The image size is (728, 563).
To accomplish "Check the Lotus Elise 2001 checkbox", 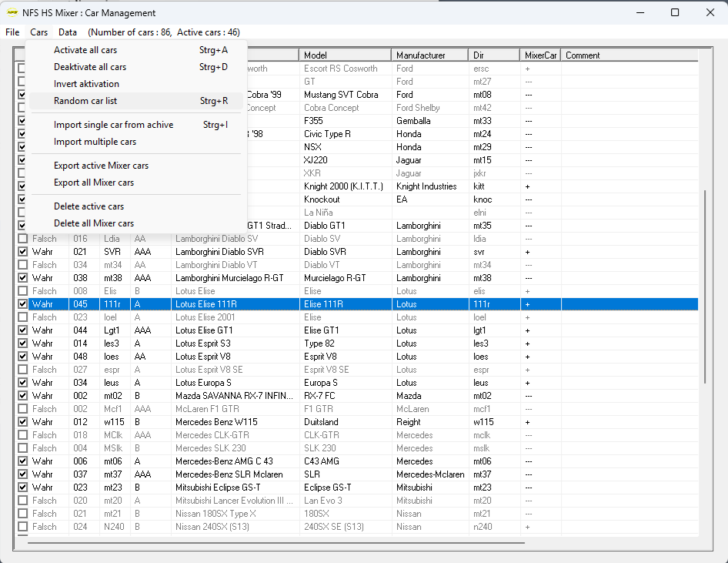I will tap(22, 317).
